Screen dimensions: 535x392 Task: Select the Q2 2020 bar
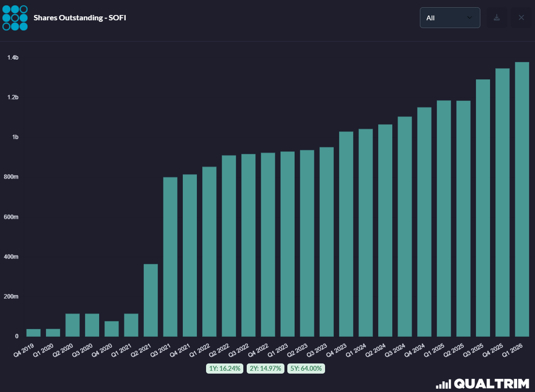point(73,325)
